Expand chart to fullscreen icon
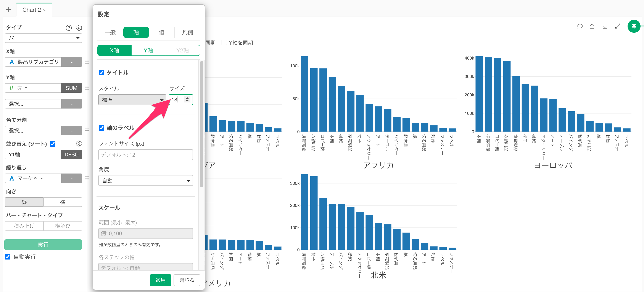644x292 pixels. tap(618, 26)
